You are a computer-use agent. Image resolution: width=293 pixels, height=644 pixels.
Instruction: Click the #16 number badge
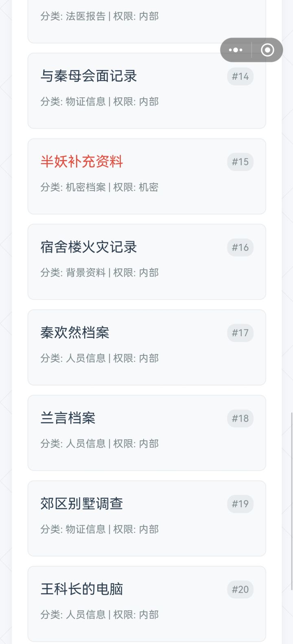240,248
